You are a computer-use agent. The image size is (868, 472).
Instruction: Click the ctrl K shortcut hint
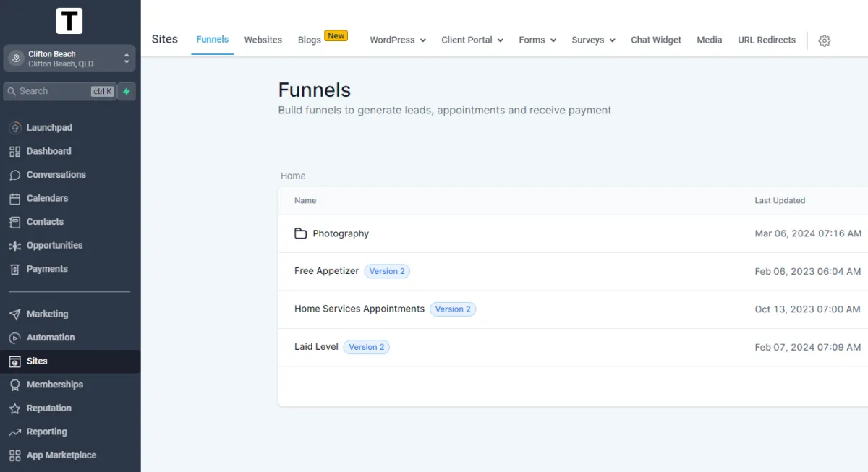point(102,92)
